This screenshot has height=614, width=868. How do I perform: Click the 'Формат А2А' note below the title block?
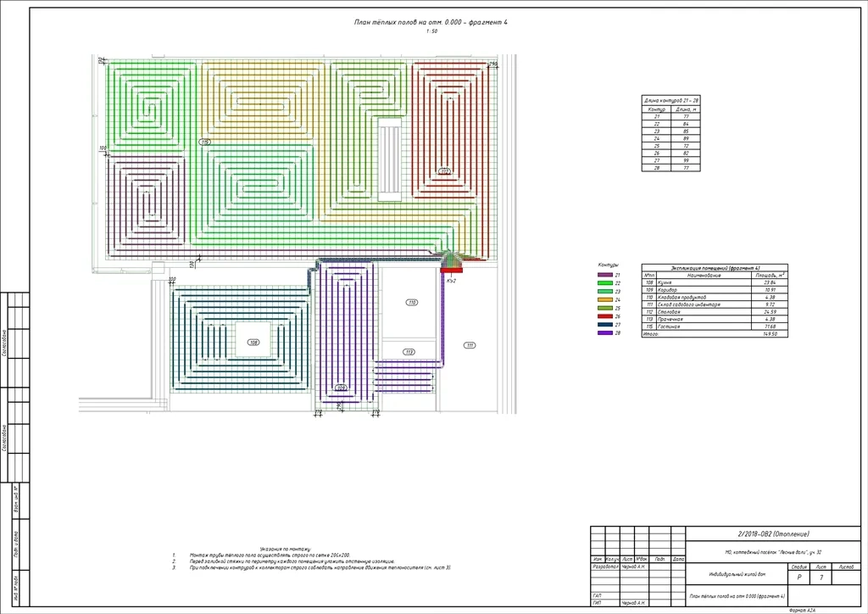pyautogui.click(x=802, y=610)
